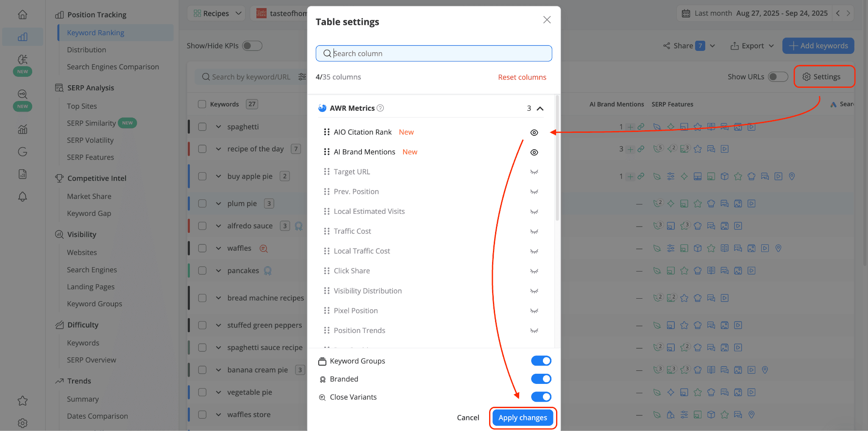
Task: Disable the Close Variants toggle
Action: pyautogui.click(x=541, y=397)
